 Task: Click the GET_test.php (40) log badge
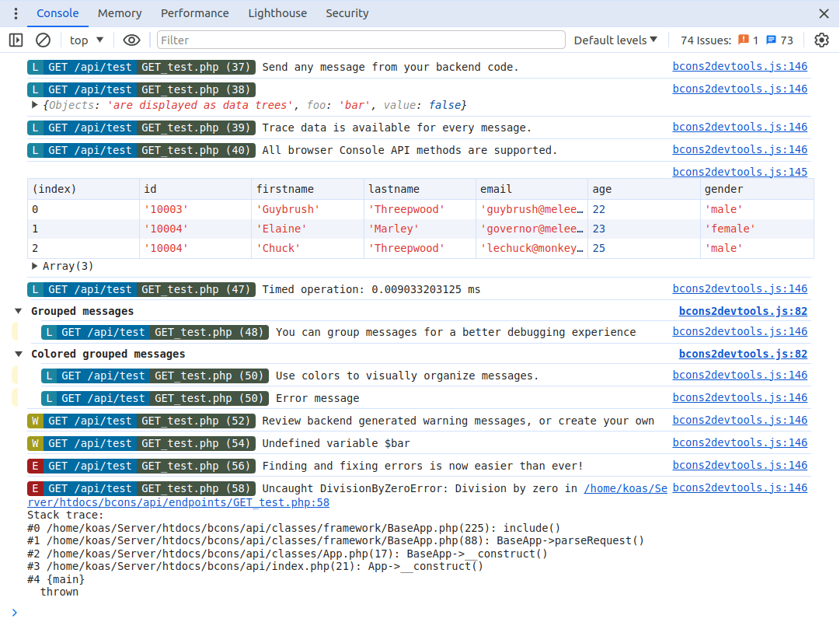[x=196, y=150]
